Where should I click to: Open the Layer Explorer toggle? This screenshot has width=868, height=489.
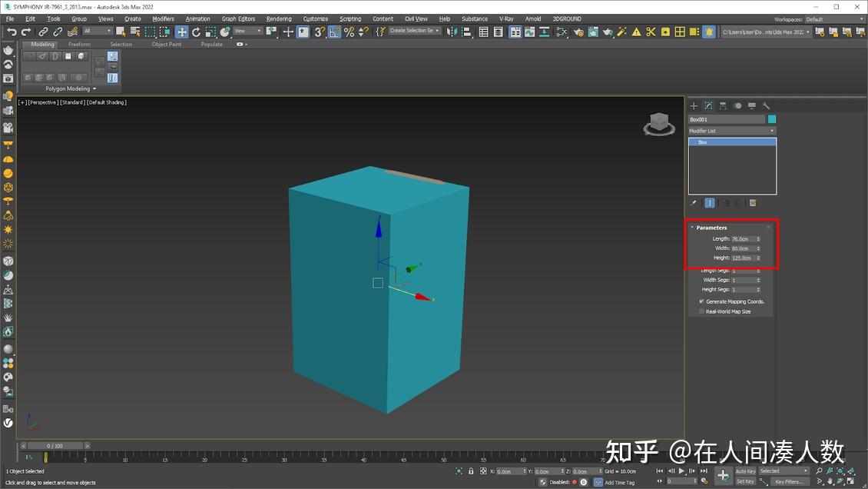499,32
